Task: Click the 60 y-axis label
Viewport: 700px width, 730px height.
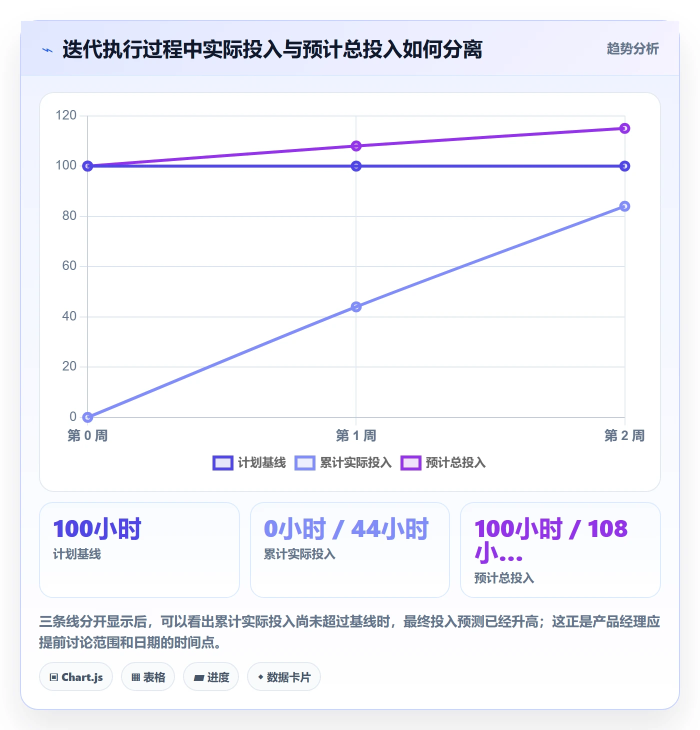Action: [69, 266]
